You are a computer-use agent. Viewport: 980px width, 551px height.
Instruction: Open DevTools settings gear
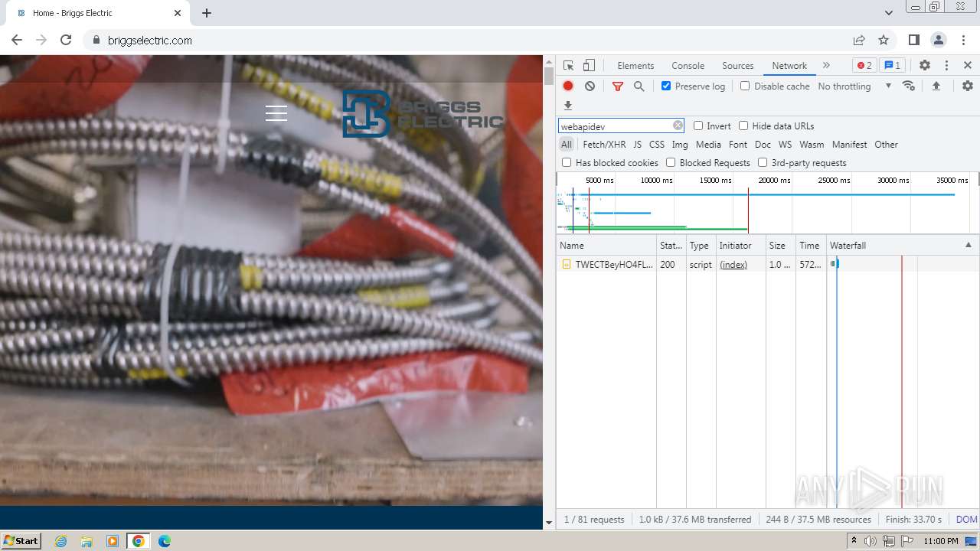click(925, 66)
